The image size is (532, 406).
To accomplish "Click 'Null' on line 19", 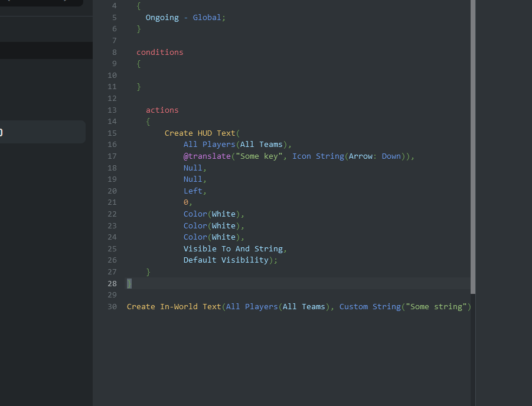I will (x=192, y=179).
